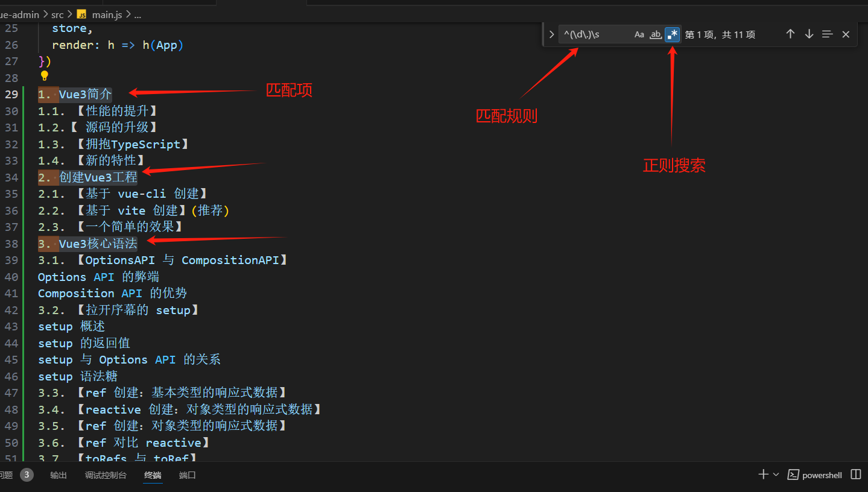
Task: Click the JS file icon in the breadcrumb
Action: coord(82,14)
